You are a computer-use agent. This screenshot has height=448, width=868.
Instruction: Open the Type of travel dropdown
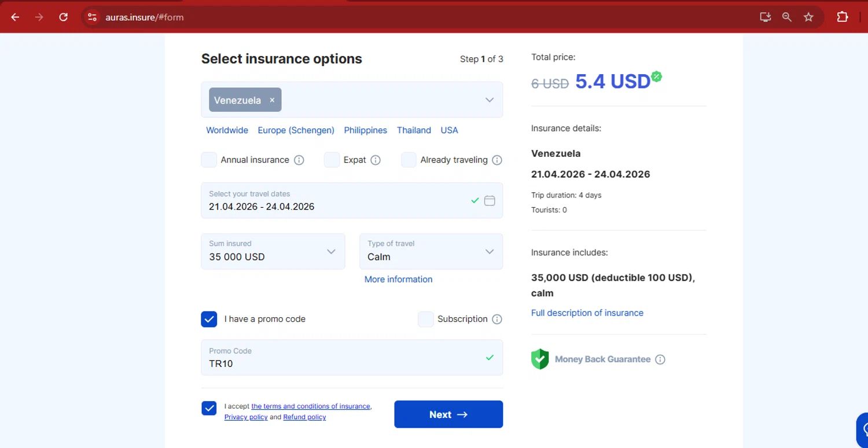(x=431, y=251)
